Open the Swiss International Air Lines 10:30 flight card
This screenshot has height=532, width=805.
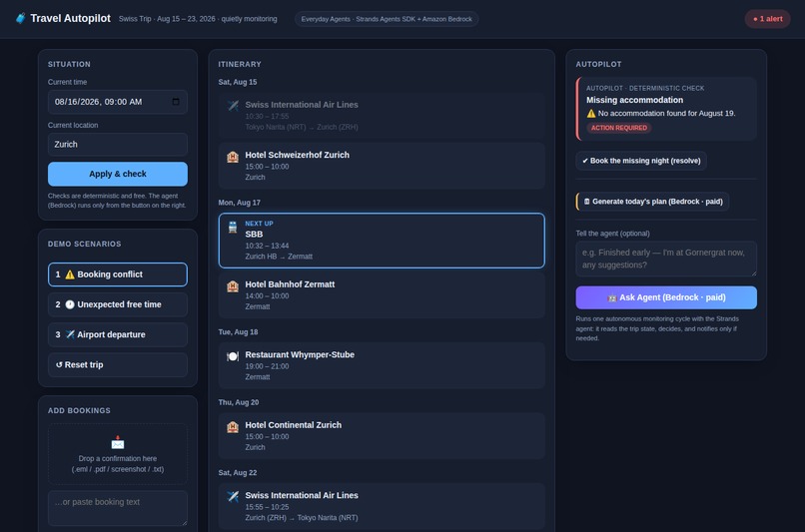click(x=382, y=116)
